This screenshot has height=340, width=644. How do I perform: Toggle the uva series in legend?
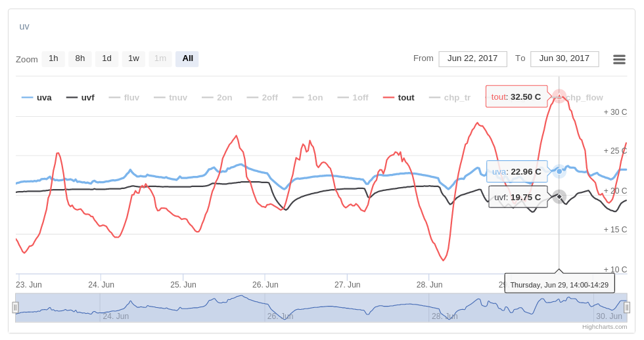click(37, 98)
